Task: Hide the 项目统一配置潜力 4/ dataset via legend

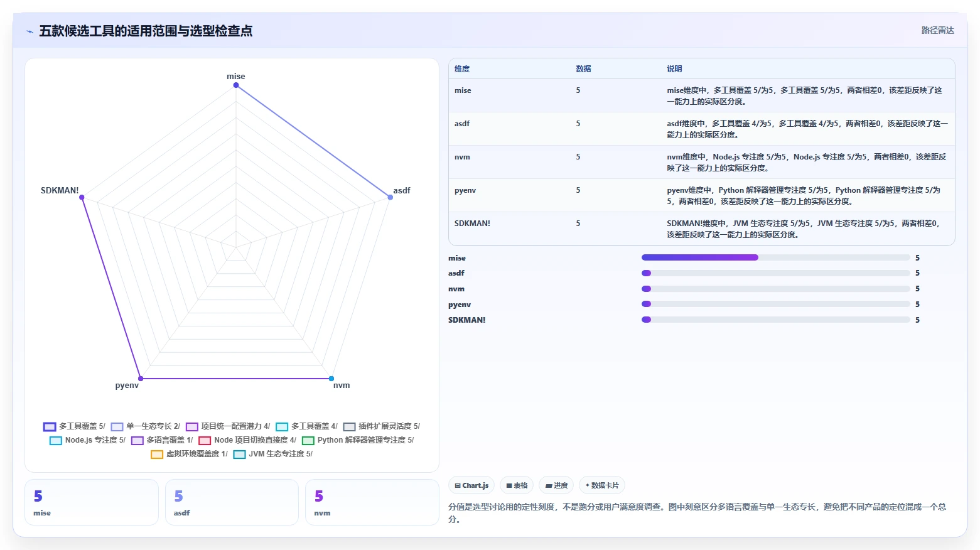Action: [228, 426]
